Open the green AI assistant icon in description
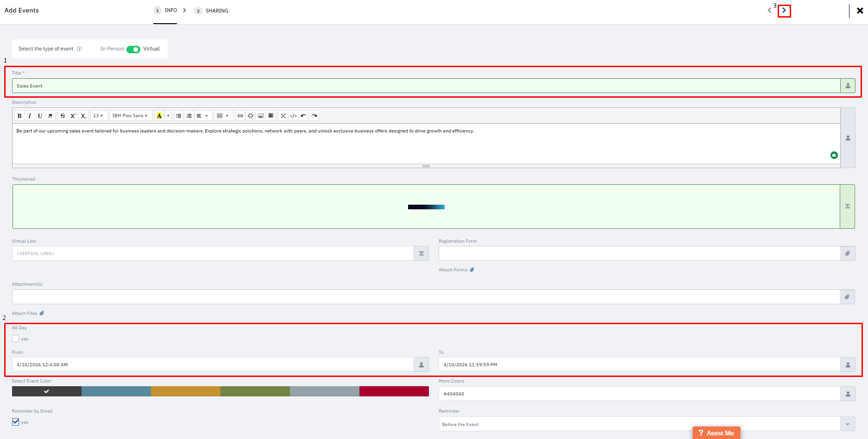Image resolution: width=868 pixels, height=439 pixels. click(834, 155)
